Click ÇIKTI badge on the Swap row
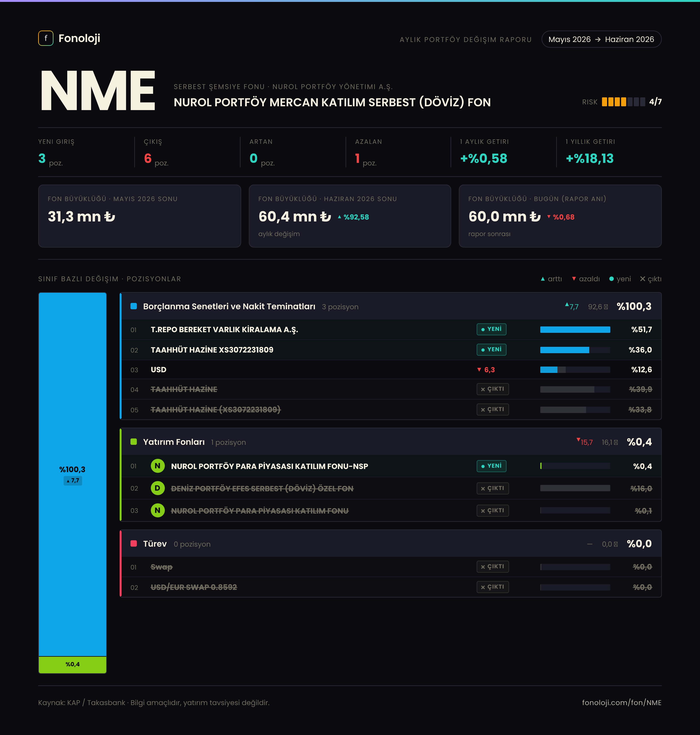This screenshot has height=735, width=700. pyautogui.click(x=493, y=566)
